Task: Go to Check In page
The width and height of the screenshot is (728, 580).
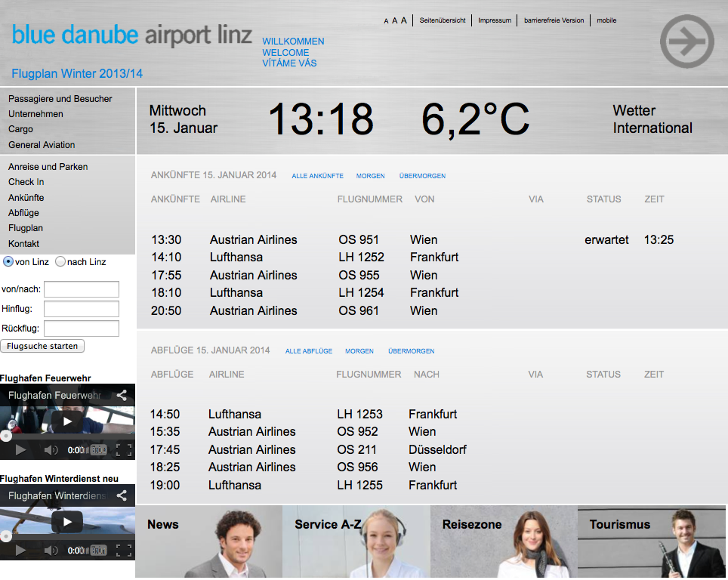Action: point(26,182)
